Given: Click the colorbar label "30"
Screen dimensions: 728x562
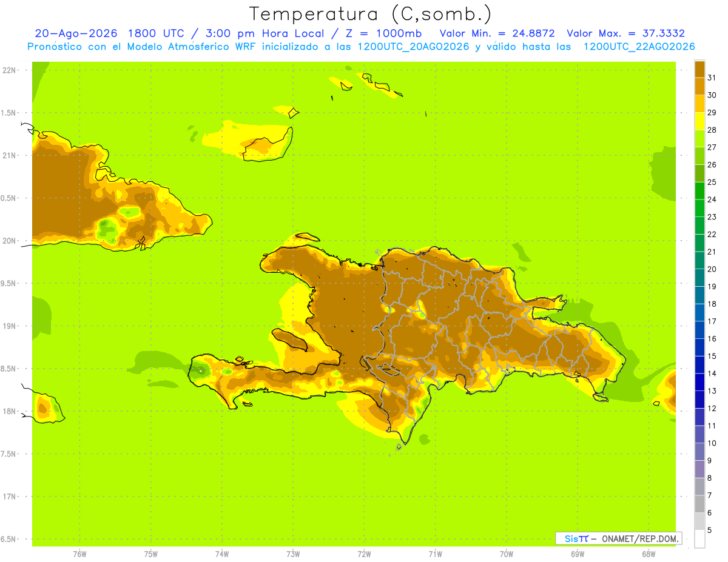Looking at the screenshot, I should (712, 95).
